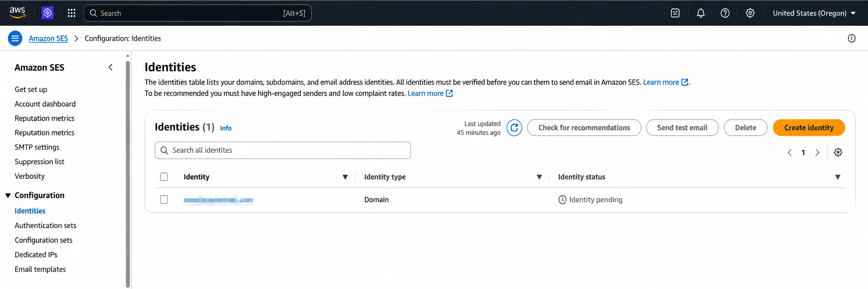The image size is (868, 289).
Task: Click the Identity type column header
Action: (385, 177)
